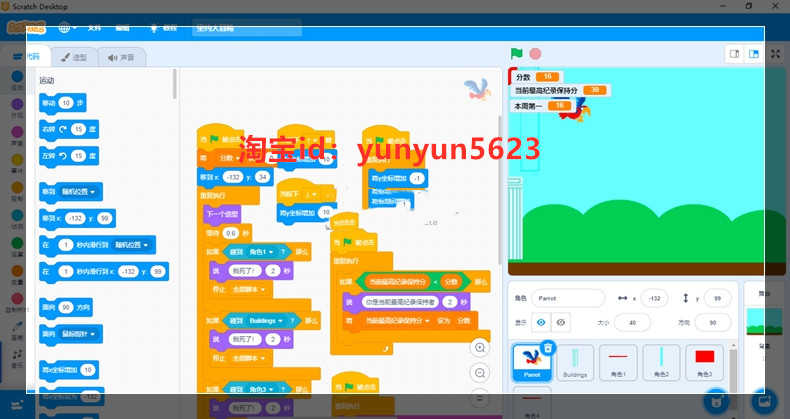Switch to the 声音 (Sounds) tab
Viewport: 790px width, 419px height.
[121, 57]
